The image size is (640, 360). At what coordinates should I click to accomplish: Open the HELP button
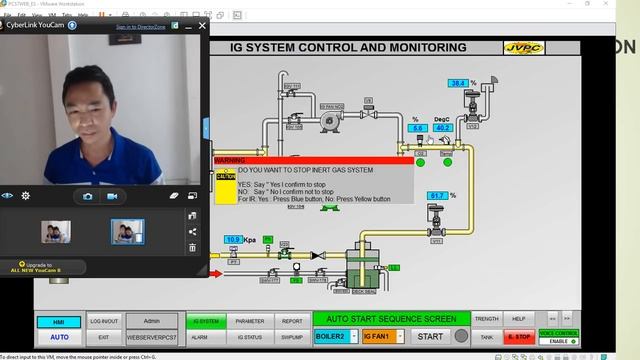click(x=519, y=319)
